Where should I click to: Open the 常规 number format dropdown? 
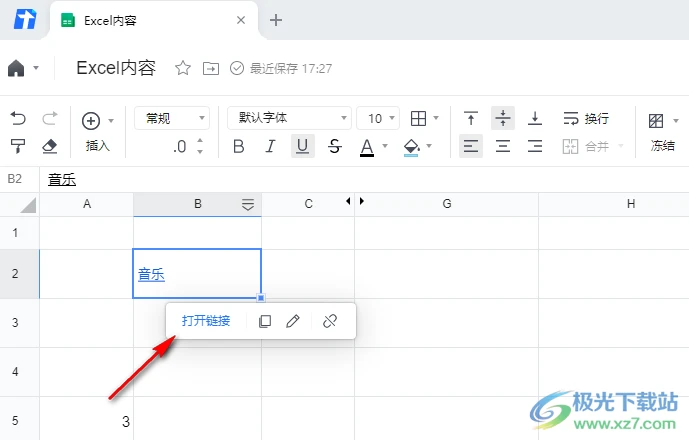click(x=172, y=118)
